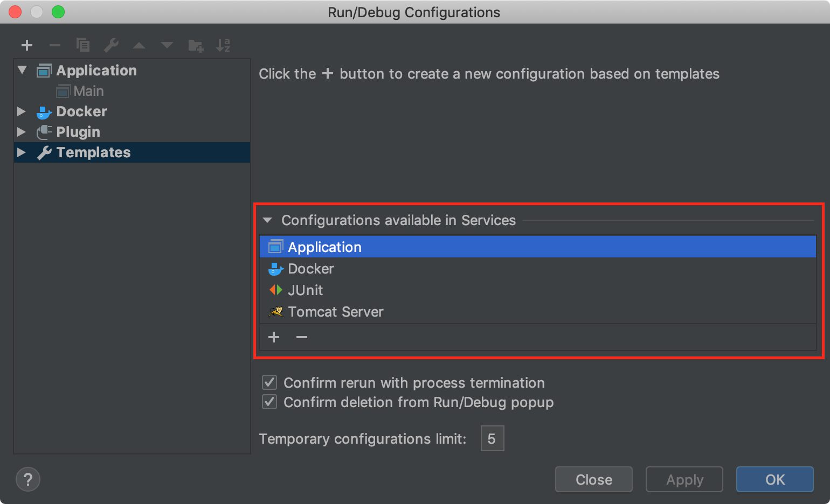The height and width of the screenshot is (504, 830).
Task: Add a new run configuration with plus icon
Action: coord(27,45)
